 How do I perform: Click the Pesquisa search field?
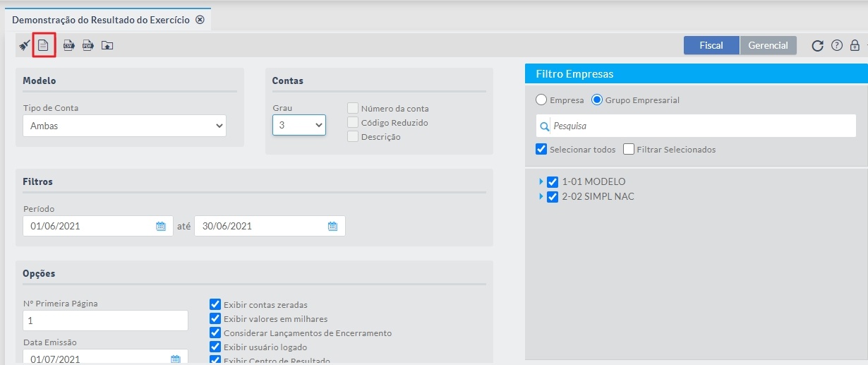(699, 126)
